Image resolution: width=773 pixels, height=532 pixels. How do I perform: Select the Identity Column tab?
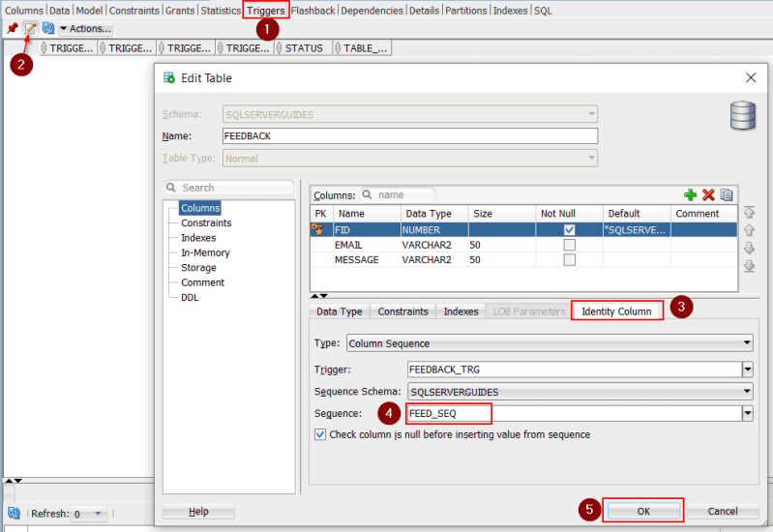pos(616,311)
